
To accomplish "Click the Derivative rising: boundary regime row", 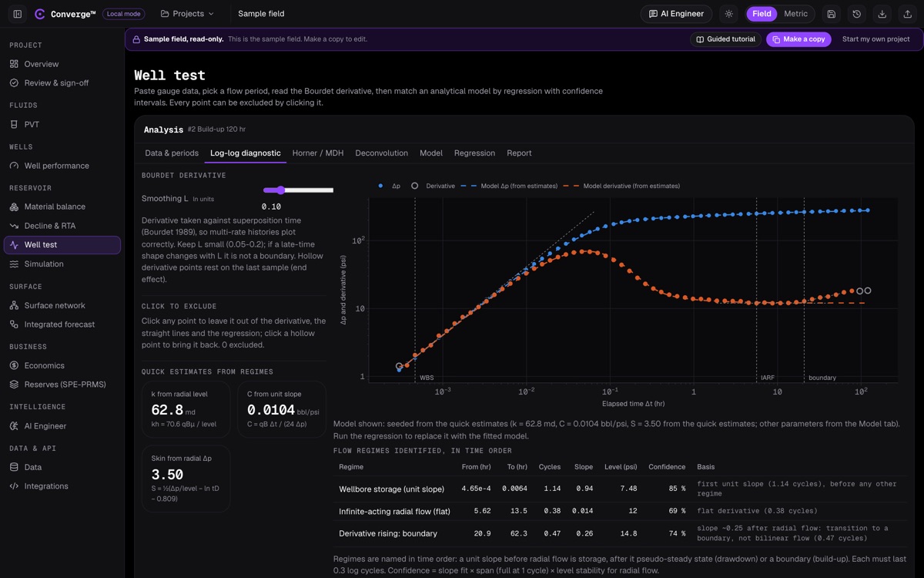I will coord(621,533).
